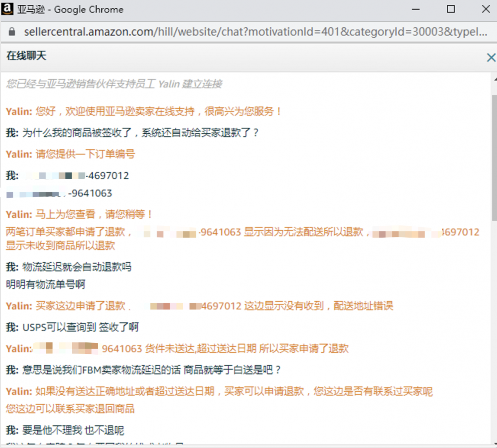Close the Chrome window
This screenshot has width=497, height=448.
[486, 9]
